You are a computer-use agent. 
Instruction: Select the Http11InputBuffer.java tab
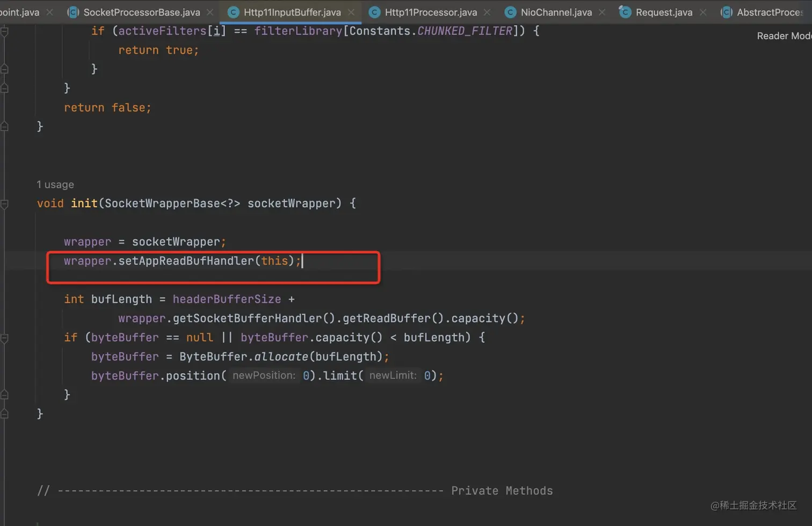[292, 12]
